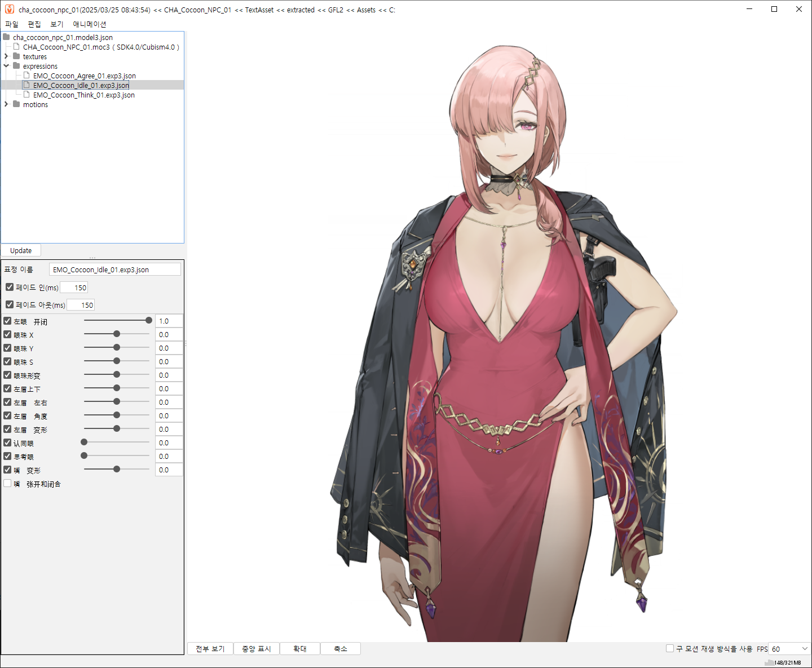
Task: Uncheck the 페이드 인(ms) checkbox
Action: [x=10, y=287]
